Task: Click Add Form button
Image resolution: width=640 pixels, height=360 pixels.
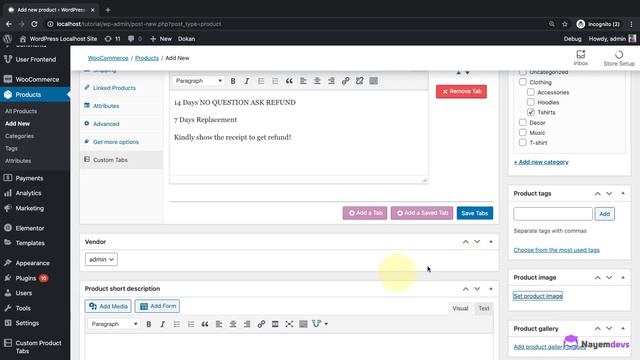Action: click(157, 306)
